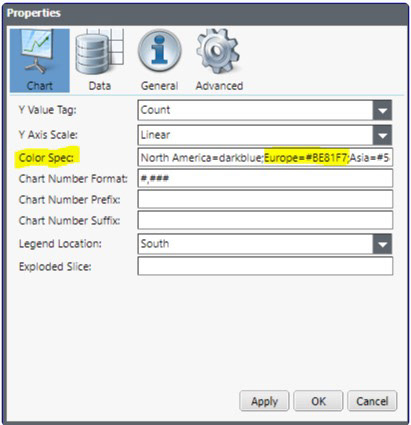The height and width of the screenshot is (425, 411).
Task: Click the Chart Number Prefix label
Action: (x=69, y=200)
